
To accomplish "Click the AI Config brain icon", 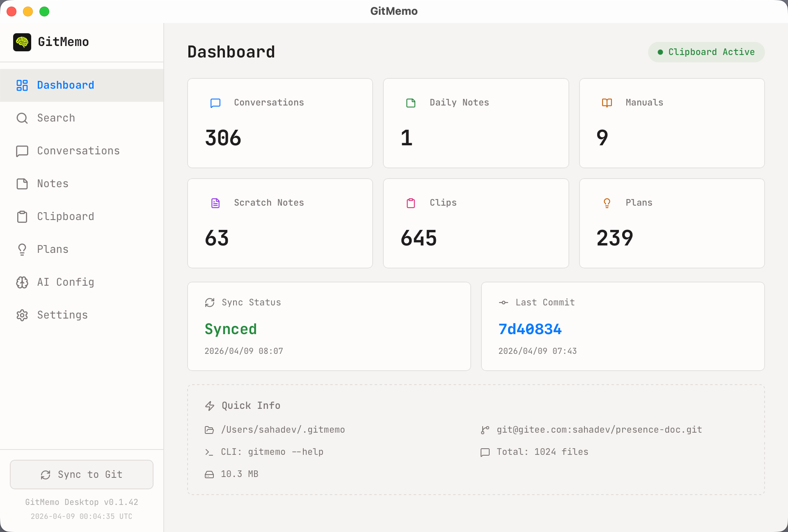I will click(x=22, y=282).
